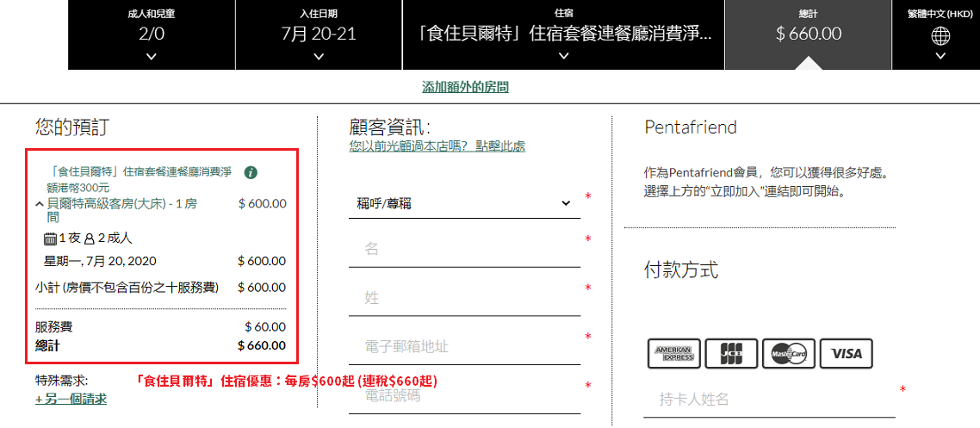The width and height of the screenshot is (980, 428).
Task: Click the green package info icon
Action: tap(251, 172)
